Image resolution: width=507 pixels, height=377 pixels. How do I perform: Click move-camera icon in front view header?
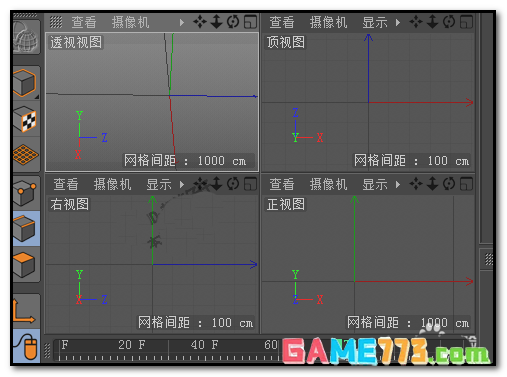(416, 184)
